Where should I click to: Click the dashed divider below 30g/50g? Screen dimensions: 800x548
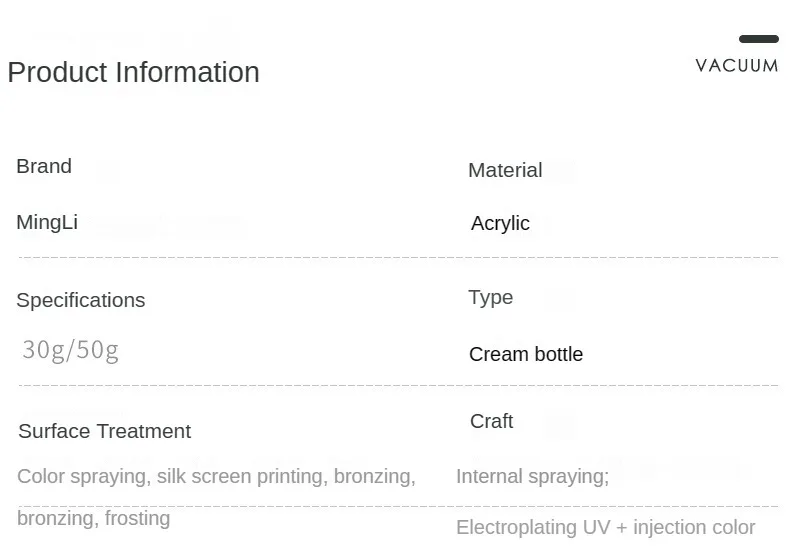point(398,385)
